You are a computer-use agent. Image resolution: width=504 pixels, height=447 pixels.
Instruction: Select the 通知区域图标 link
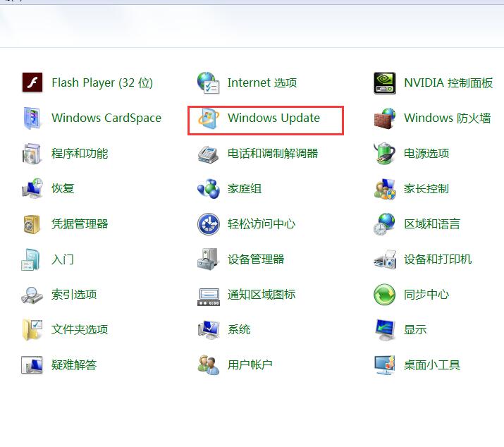(x=262, y=294)
